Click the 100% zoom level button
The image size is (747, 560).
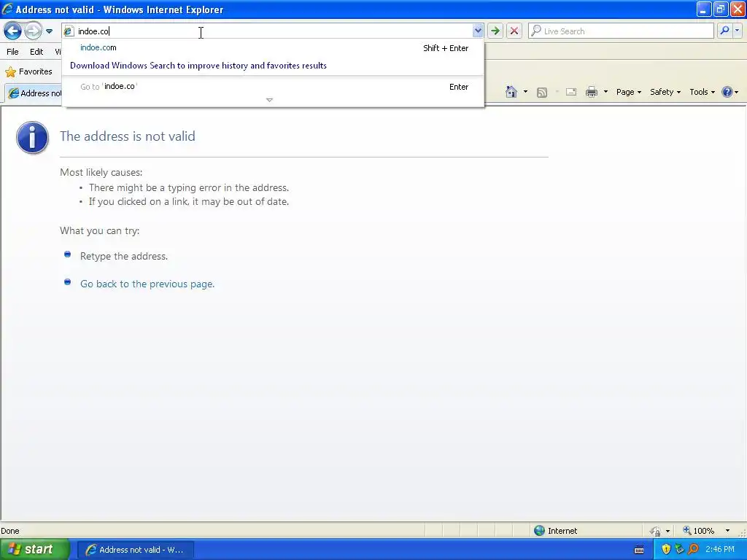(x=698, y=531)
